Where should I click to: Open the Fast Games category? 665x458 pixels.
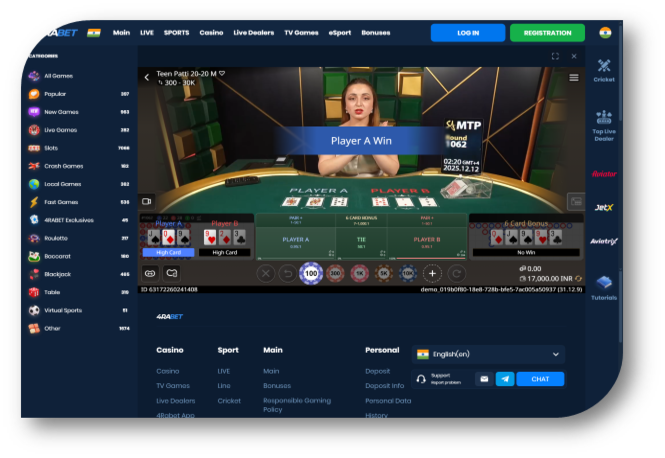(x=79, y=202)
